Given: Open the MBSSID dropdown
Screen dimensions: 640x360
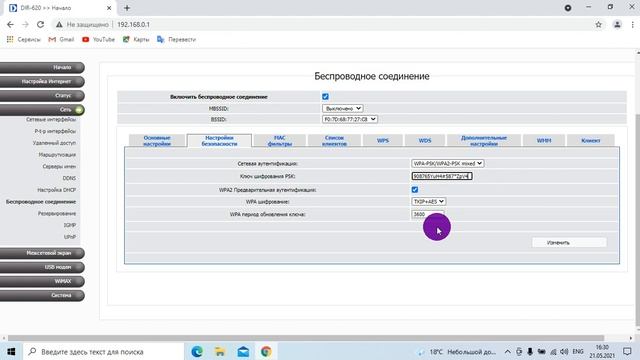Looking at the screenshot, I should [x=342, y=109].
